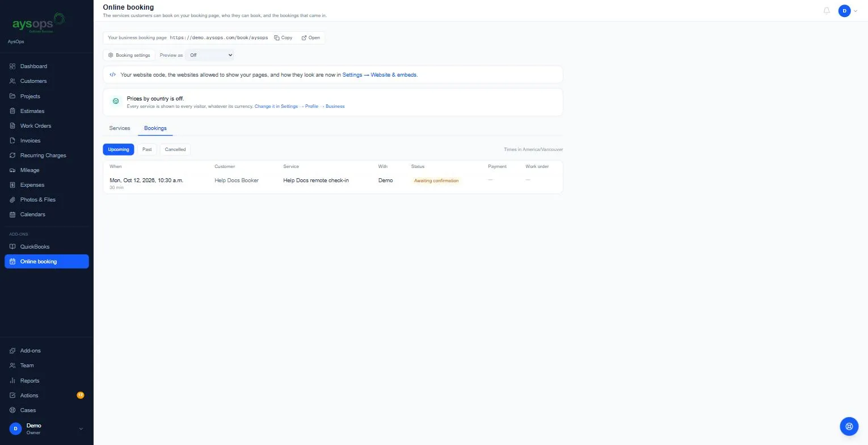This screenshot has width=868, height=445.
Task: Click the AysOps logo
Action: 39,23
